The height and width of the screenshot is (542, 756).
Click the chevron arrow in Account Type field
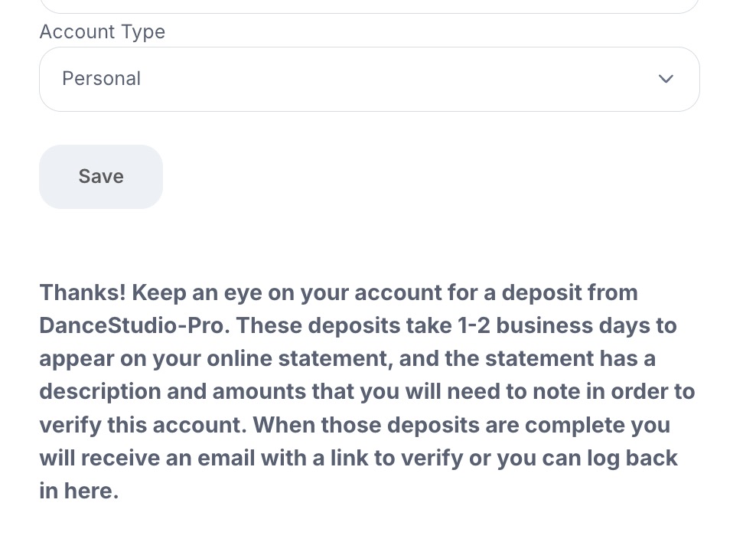coord(666,79)
